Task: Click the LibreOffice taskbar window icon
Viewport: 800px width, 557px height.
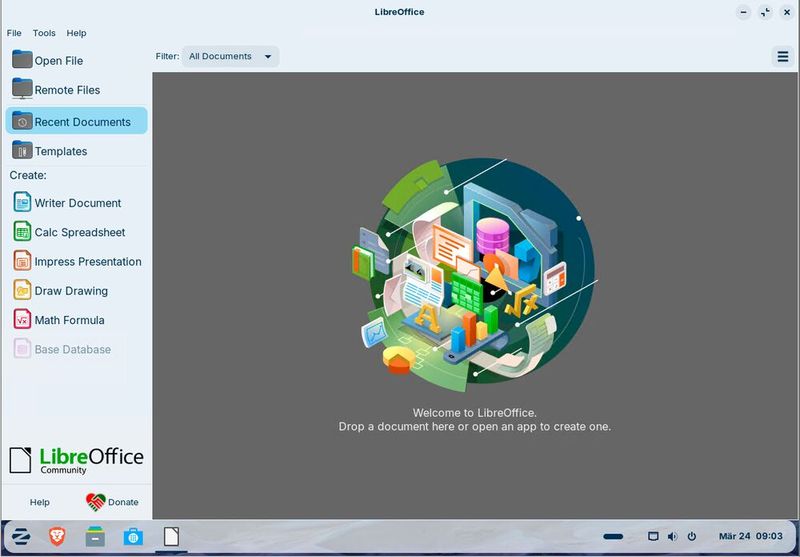Action: 171,537
